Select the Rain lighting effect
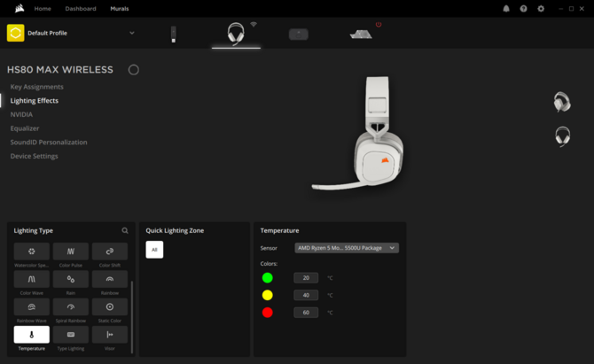Viewport: 594px width, 364px height. click(70, 279)
